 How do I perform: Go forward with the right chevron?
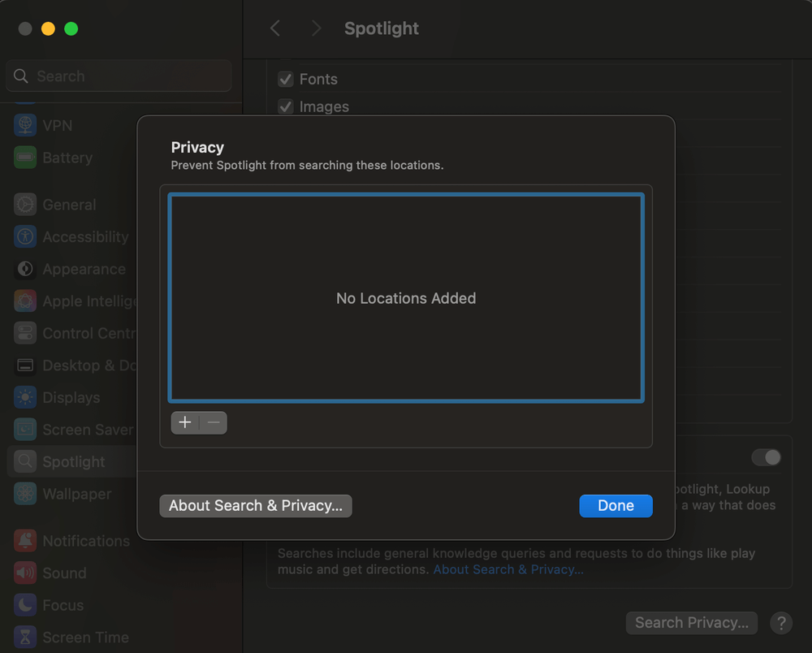(316, 28)
